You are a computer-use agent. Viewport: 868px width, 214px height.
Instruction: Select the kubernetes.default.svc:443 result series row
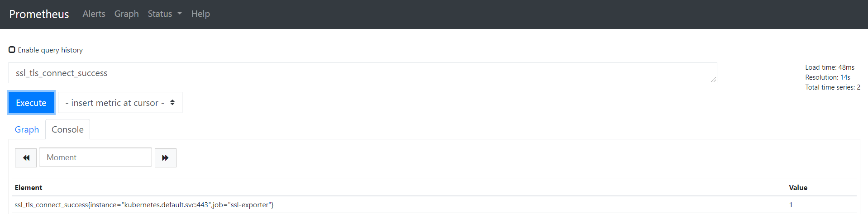pyautogui.click(x=434, y=205)
